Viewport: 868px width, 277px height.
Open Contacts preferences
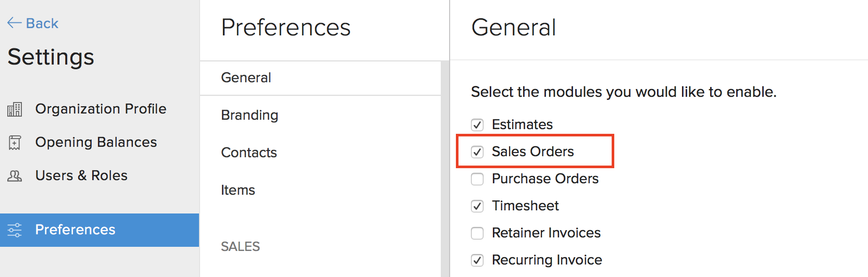tap(249, 153)
